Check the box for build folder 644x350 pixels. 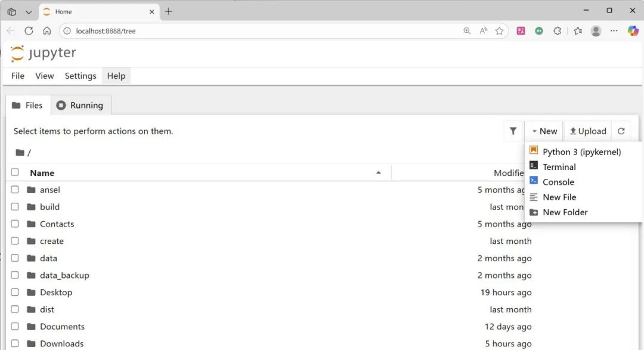coord(15,207)
